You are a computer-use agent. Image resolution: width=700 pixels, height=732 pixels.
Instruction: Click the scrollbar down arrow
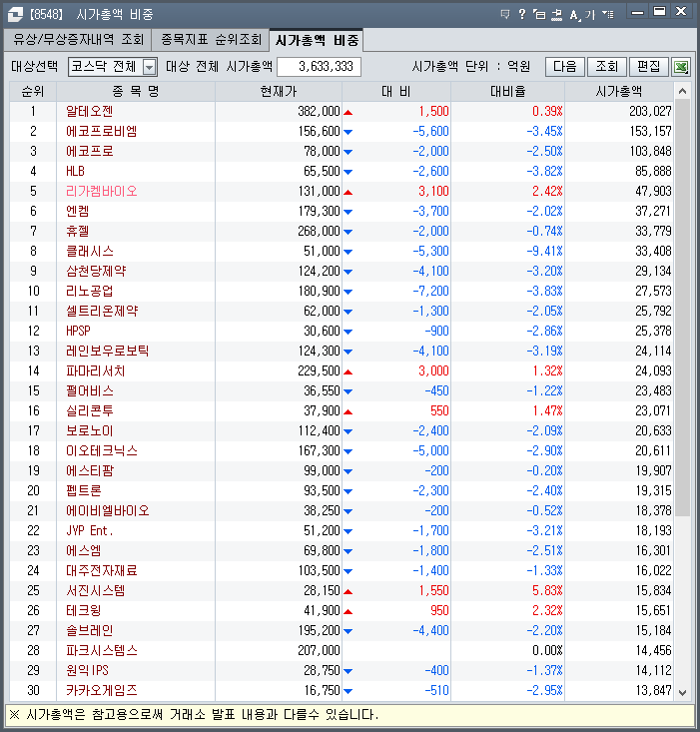point(682,692)
